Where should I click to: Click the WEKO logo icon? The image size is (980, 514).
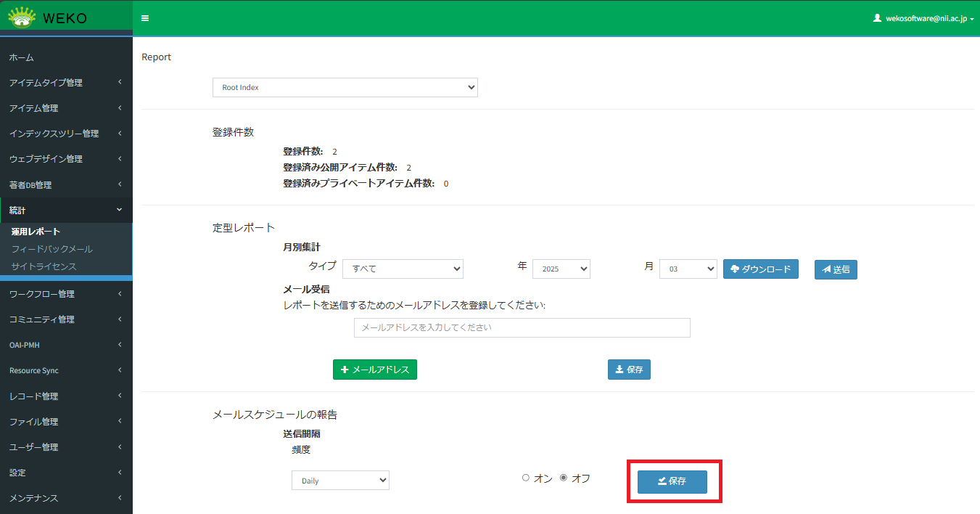point(22,17)
